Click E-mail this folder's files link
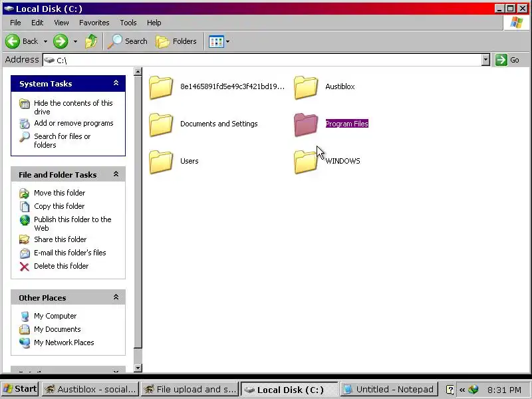Viewport: 532px width, 399px height. (70, 253)
